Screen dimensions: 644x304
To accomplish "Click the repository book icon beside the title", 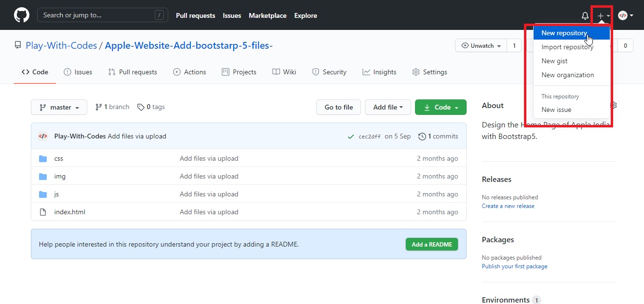I will [x=18, y=45].
